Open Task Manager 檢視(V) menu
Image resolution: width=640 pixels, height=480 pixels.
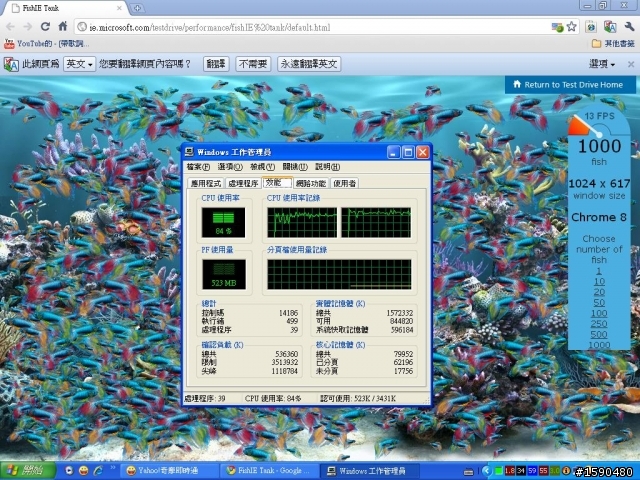262,167
